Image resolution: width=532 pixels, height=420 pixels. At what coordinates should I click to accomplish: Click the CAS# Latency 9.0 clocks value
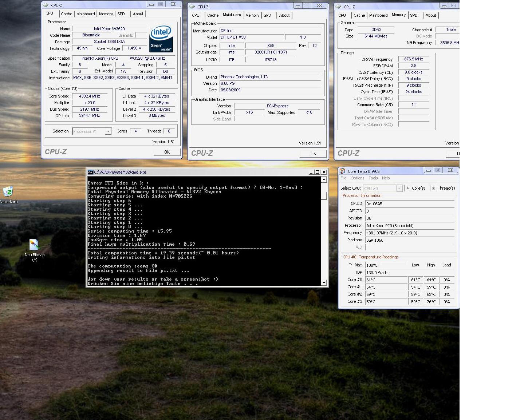coord(414,72)
